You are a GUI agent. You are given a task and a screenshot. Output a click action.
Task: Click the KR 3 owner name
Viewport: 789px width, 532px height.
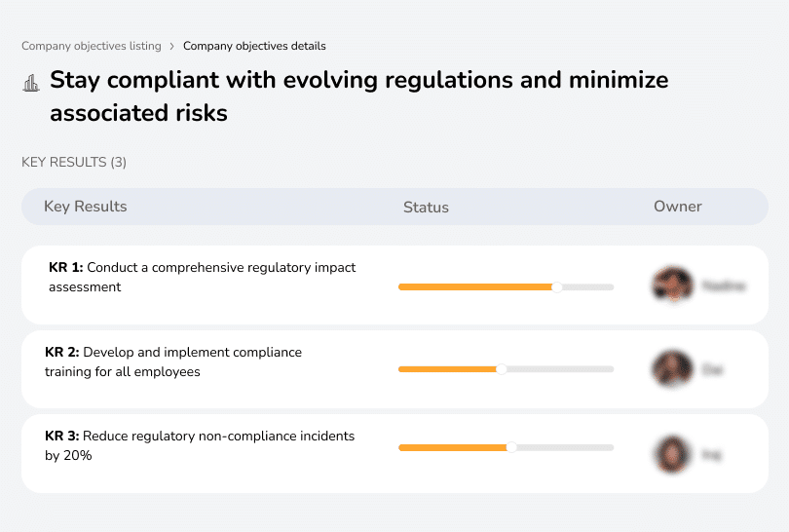pyautogui.click(x=711, y=455)
